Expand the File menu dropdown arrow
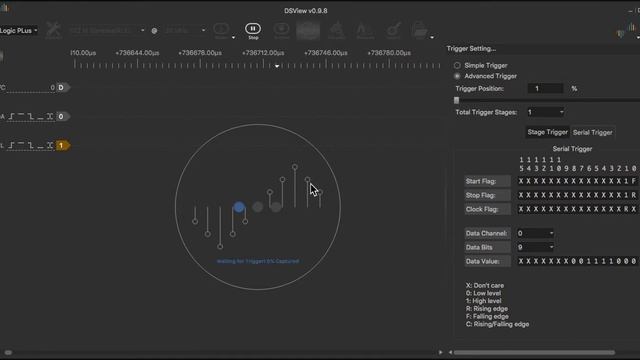 pyautogui.click(x=432, y=38)
